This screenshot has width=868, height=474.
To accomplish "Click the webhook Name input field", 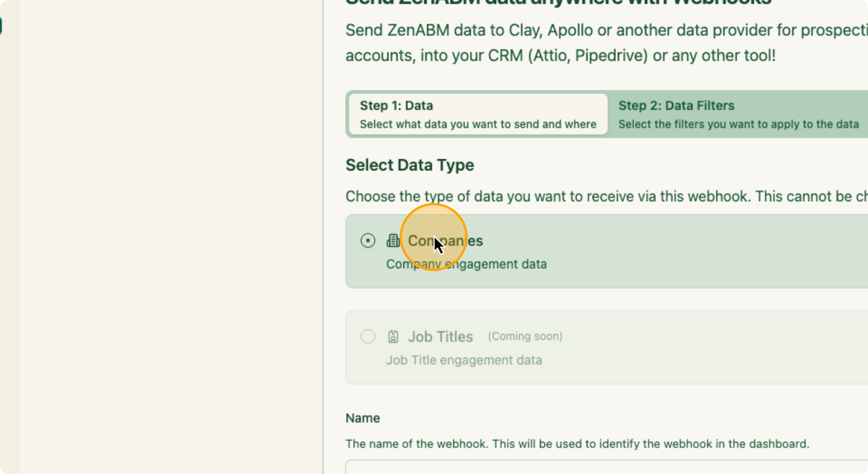I will coord(567,471).
